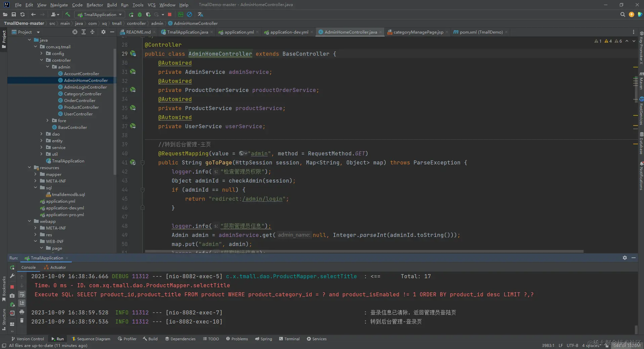Screen dimensions: 644x349
Task: Click the admin breadcrumb in navigation bar
Action: pyautogui.click(x=157, y=23)
